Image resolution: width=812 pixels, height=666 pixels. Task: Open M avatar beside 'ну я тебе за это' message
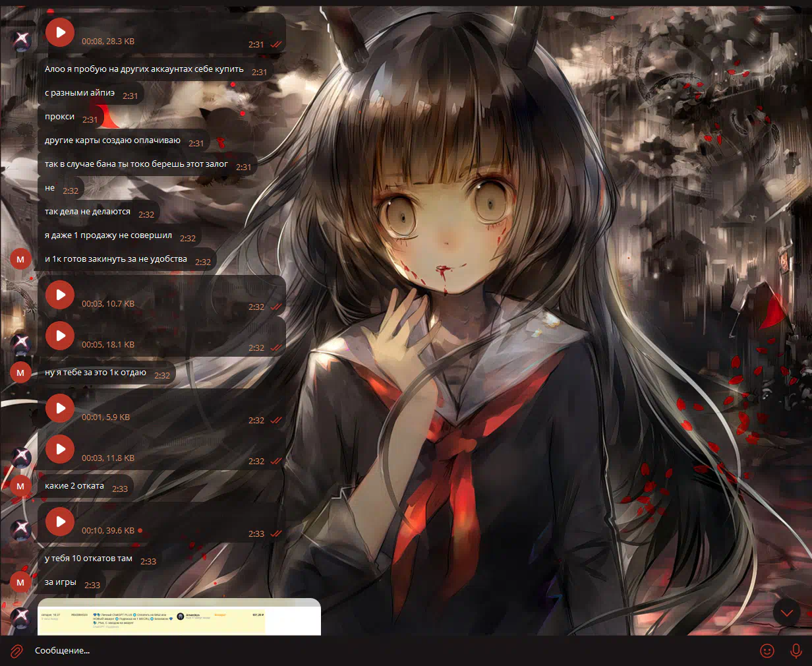click(x=20, y=373)
